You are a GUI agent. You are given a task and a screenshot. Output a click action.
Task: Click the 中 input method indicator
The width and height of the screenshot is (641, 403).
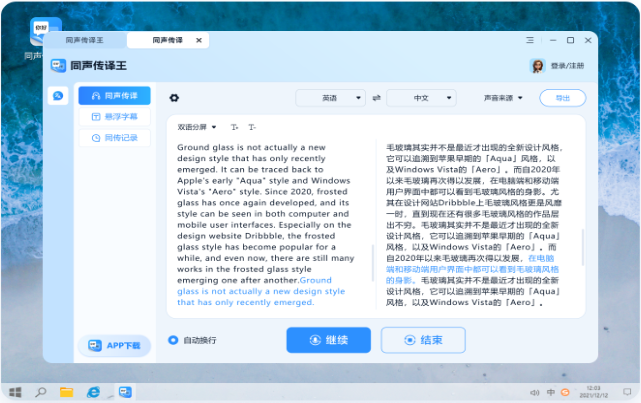coord(551,392)
